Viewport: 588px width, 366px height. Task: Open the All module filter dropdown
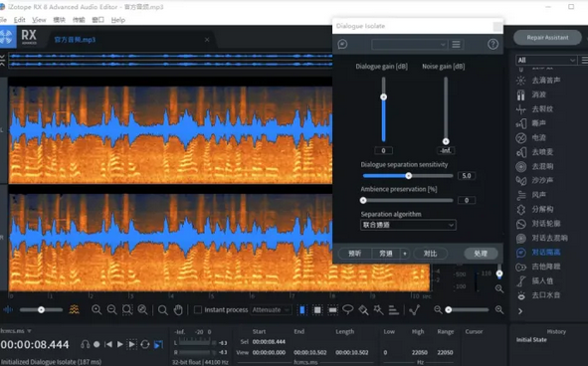(546, 60)
